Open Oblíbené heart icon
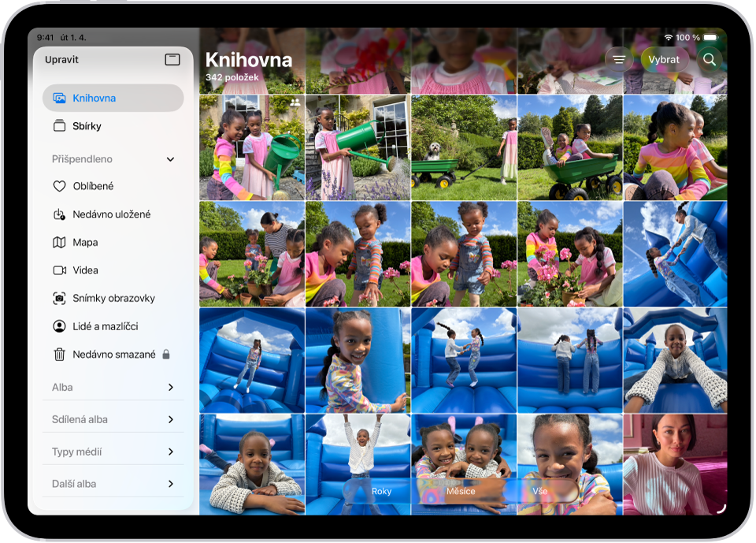 tap(59, 186)
